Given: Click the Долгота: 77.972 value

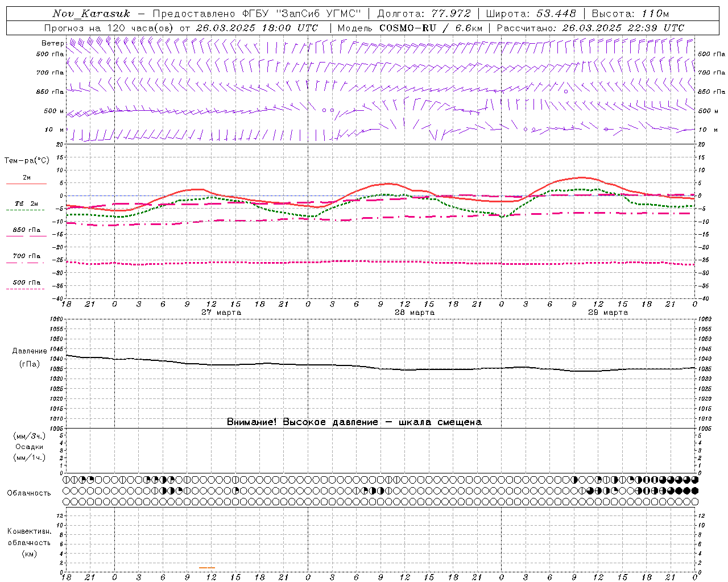Looking at the screenshot, I should pos(424,14).
